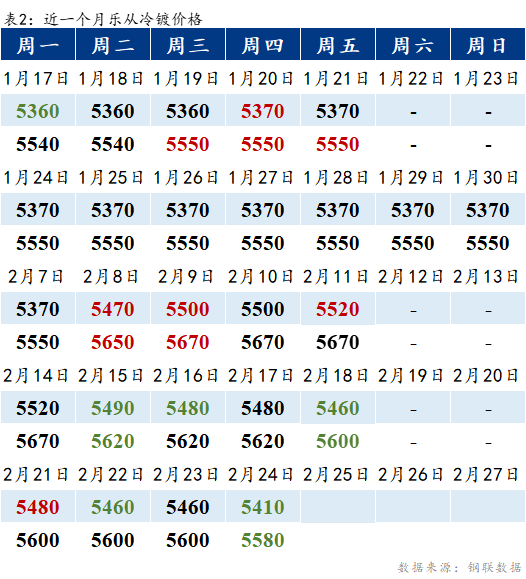Select the 1月17日 date cell

click(36, 79)
